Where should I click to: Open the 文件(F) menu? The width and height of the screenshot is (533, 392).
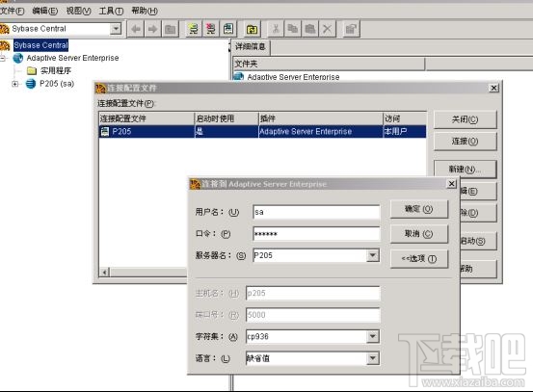12,11
